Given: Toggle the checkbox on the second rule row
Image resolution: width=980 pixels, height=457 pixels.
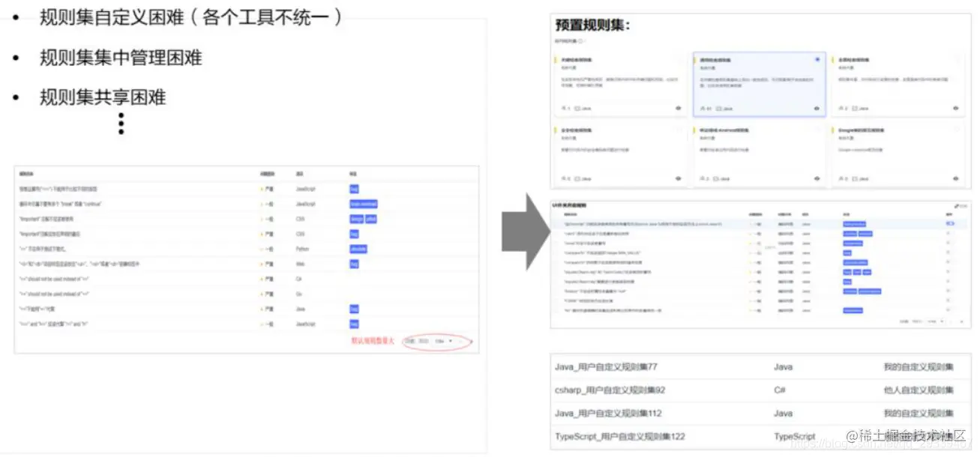Looking at the screenshot, I should [950, 234].
